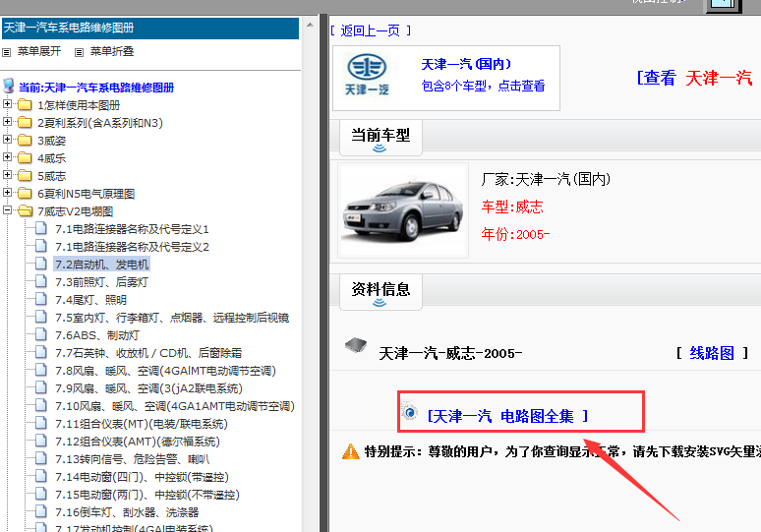Expand the 4威乐 tree node

[7, 156]
